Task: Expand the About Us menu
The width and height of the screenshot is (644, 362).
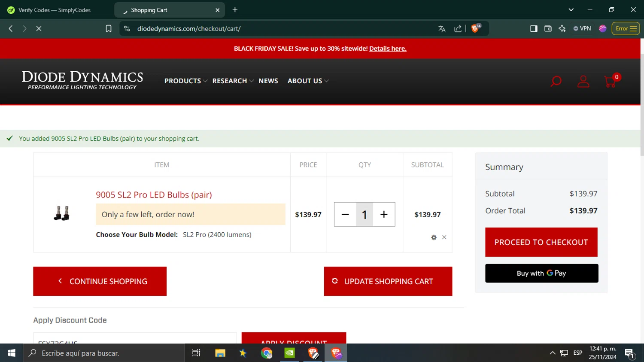Action: coord(308,81)
